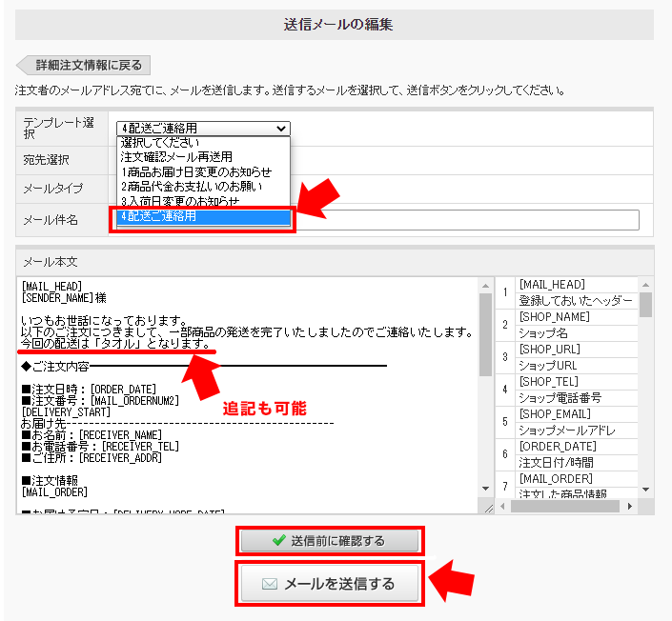672x621 pixels.
Task: Click variable list scroll-up arrow
Action: (x=646, y=285)
